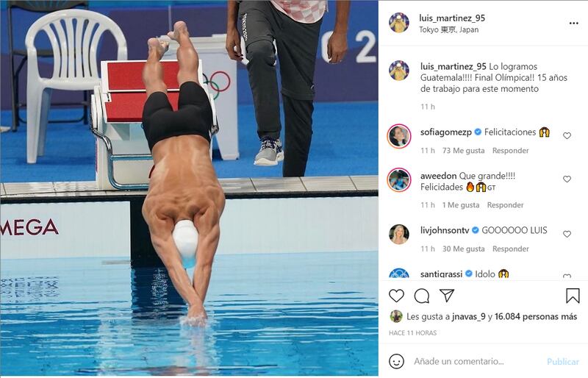This screenshot has width=588, height=378.
Task: Reply to livjohnsontv's comment via Responder
Action: click(x=510, y=249)
